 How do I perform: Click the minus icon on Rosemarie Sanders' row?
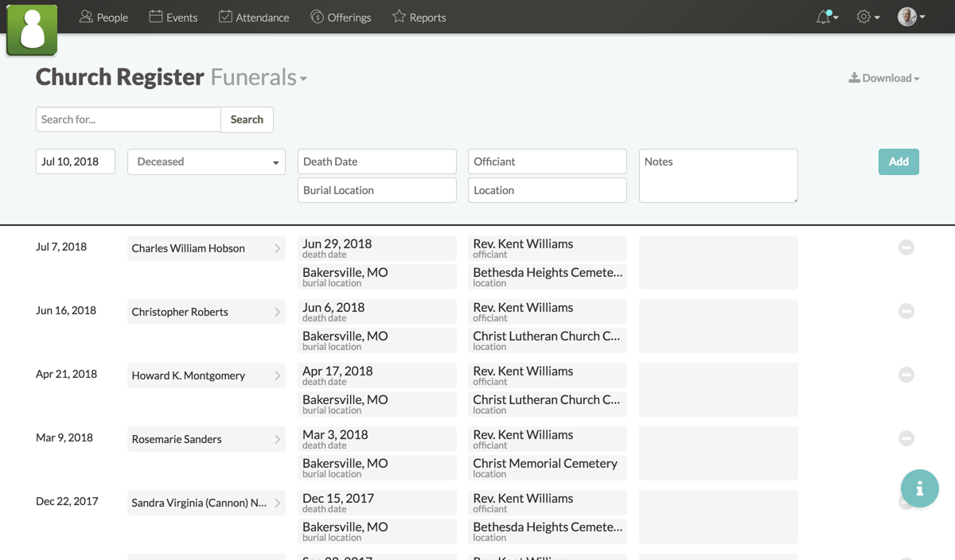[x=906, y=438]
